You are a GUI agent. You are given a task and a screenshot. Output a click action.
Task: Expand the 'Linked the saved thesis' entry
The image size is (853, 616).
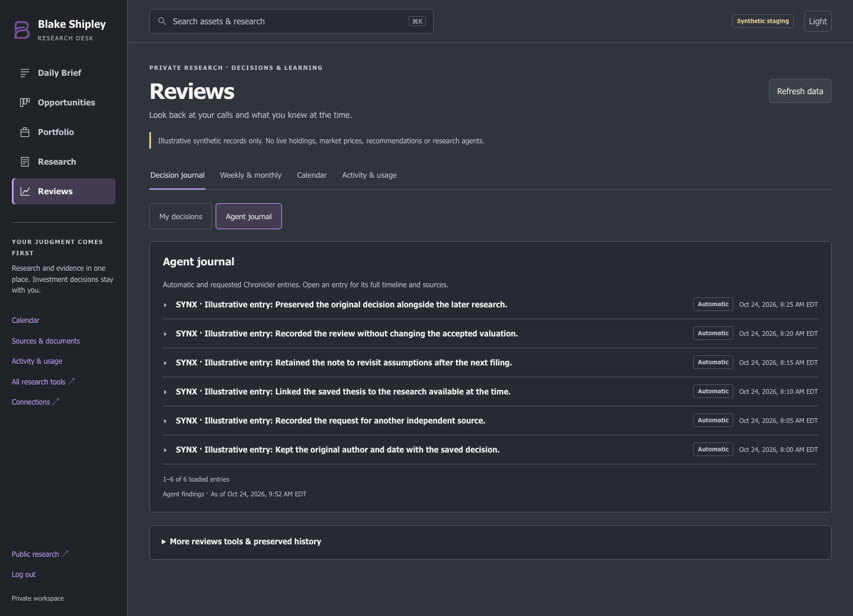490,392
